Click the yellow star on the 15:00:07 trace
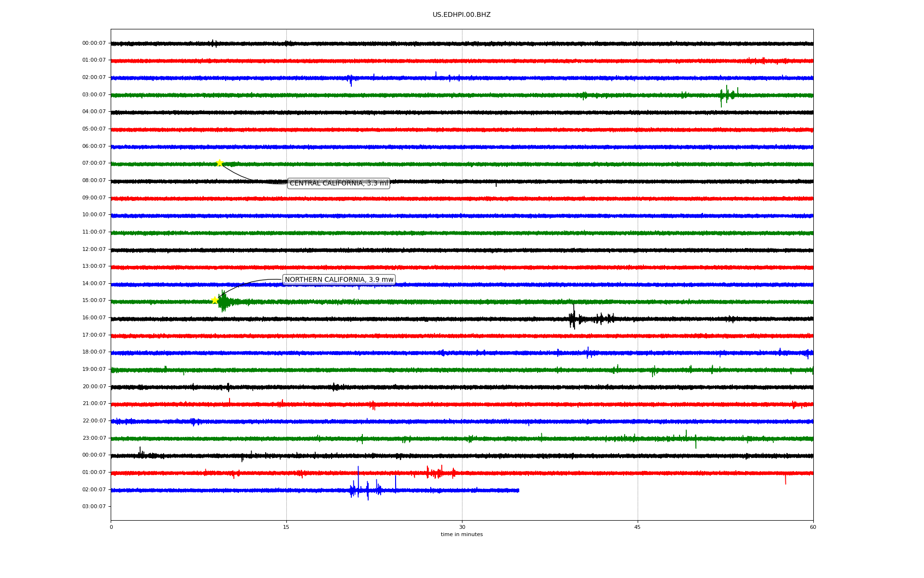This screenshot has height=578, width=924. [215, 300]
